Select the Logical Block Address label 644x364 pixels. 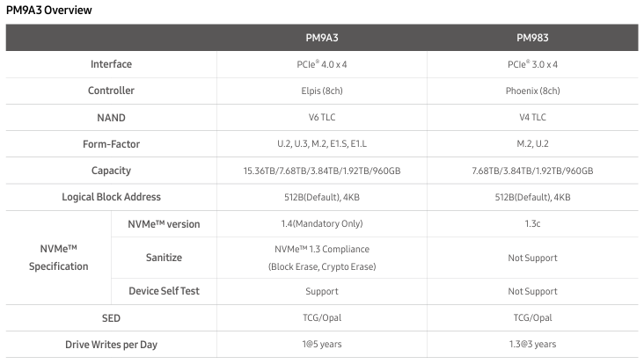(112, 197)
